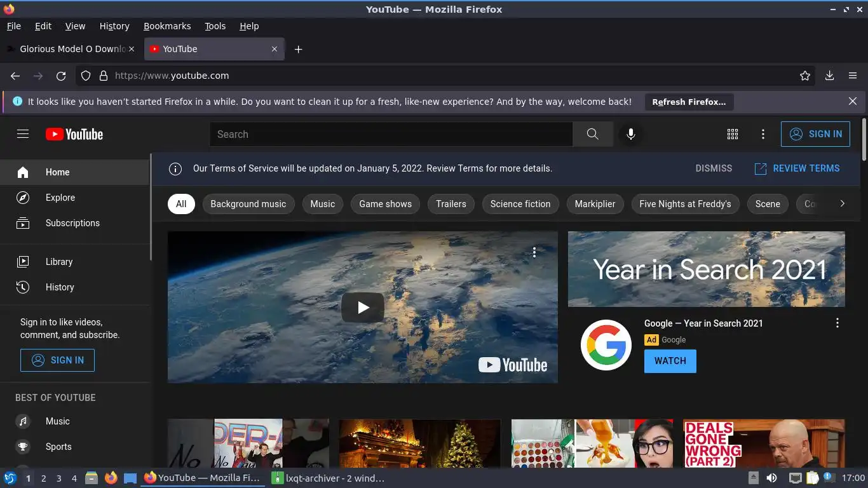Select the Music filter chip

(x=323, y=204)
